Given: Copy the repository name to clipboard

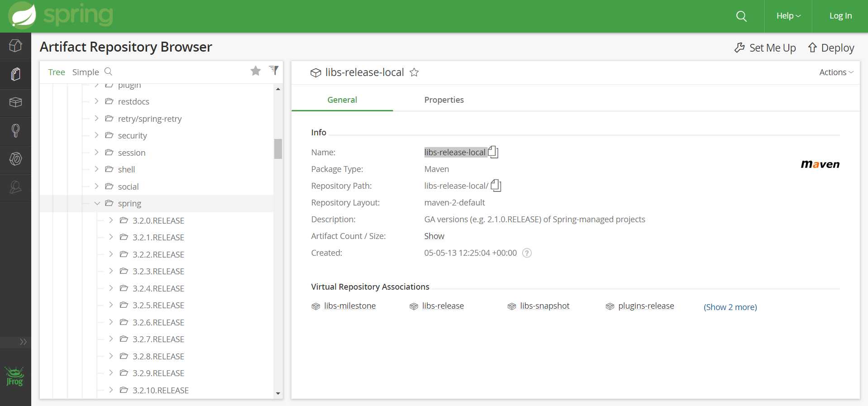Looking at the screenshot, I should [x=493, y=152].
